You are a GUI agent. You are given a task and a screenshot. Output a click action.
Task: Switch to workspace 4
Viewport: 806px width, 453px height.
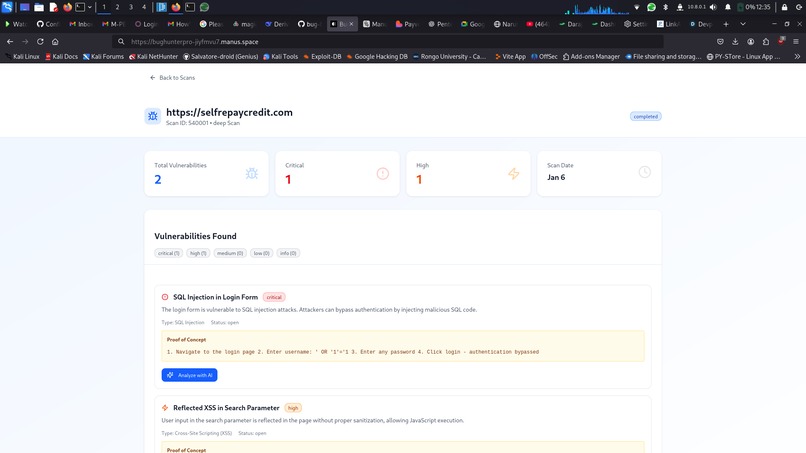[x=144, y=7]
